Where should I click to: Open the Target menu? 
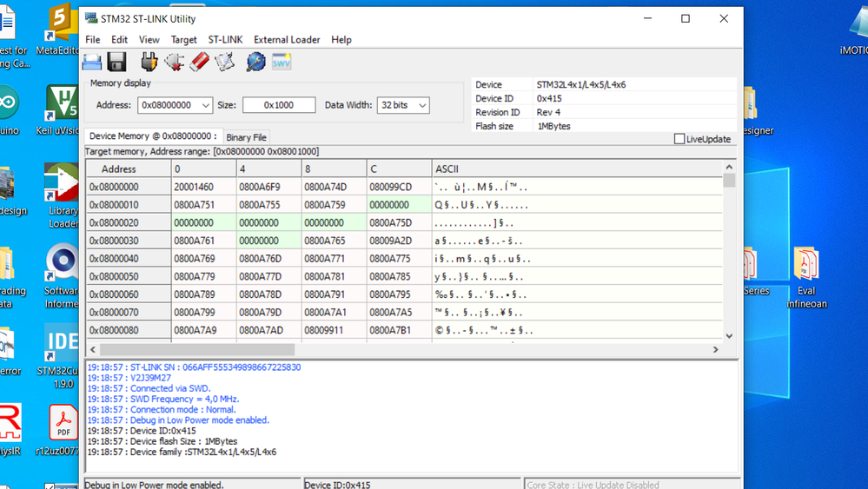click(184, 40)
